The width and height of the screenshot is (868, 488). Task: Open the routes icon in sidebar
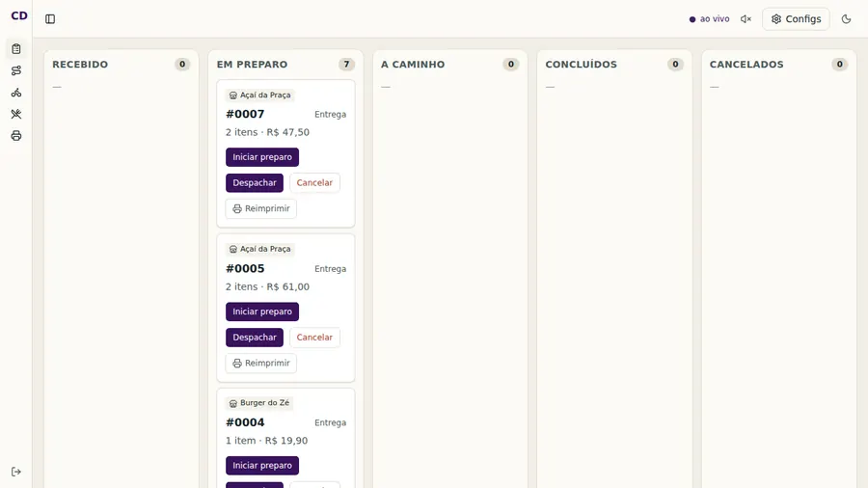pyautogui.click(x=16, y=70)
